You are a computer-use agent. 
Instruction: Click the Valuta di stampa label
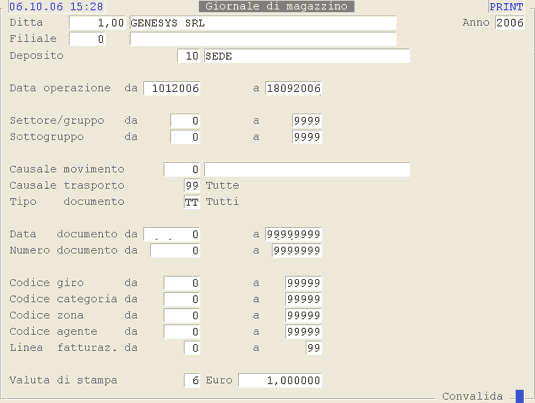coord(63,380)
